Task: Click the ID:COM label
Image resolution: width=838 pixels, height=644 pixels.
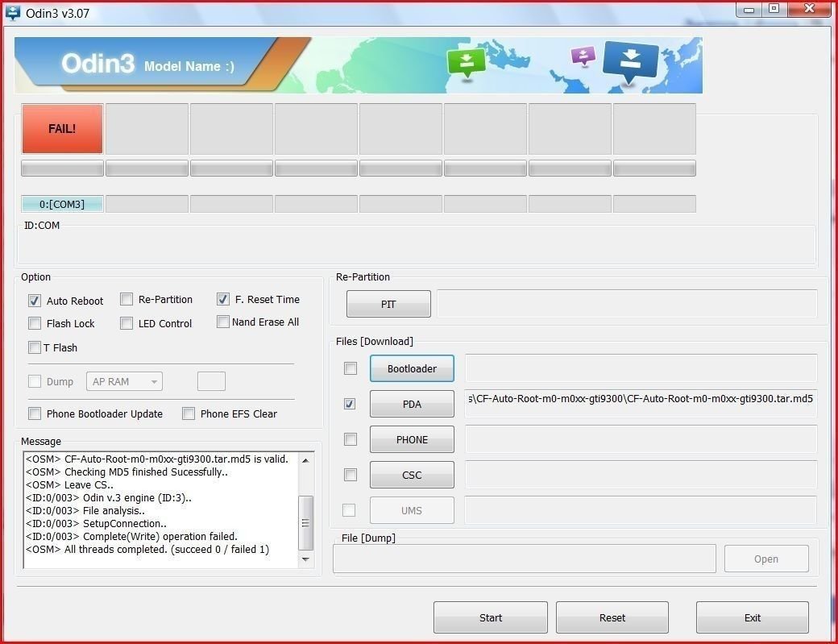Action: pyautogui.click(x=42, y=226)
